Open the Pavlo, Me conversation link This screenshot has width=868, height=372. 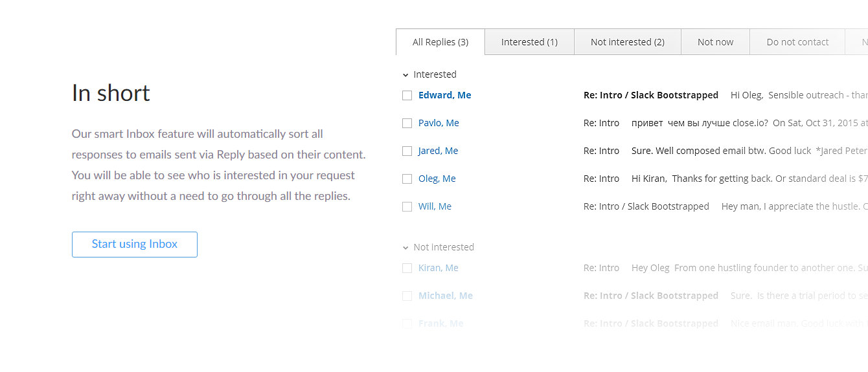439,123
